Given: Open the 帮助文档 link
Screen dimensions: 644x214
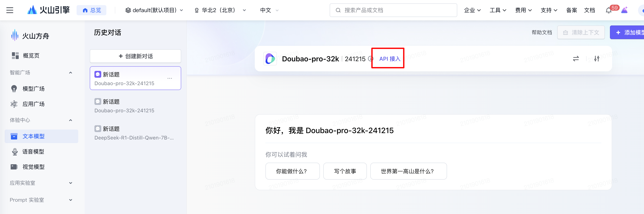Looking at the screenshot, I should [542, 32].
